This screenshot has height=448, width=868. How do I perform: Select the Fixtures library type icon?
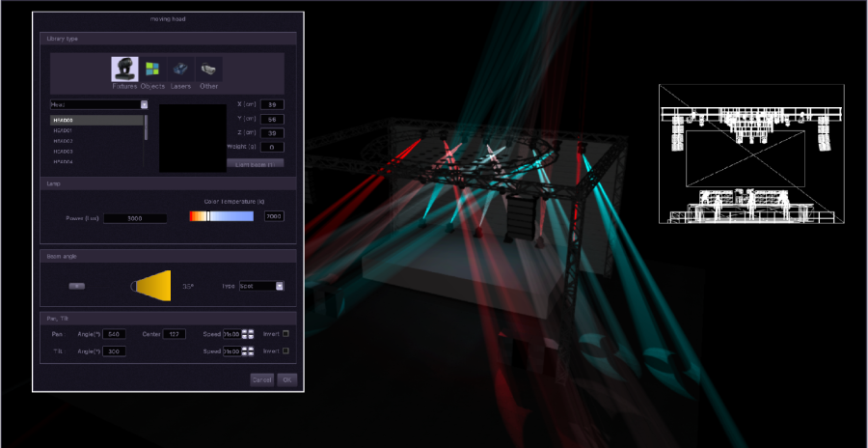tap(124, 70)
